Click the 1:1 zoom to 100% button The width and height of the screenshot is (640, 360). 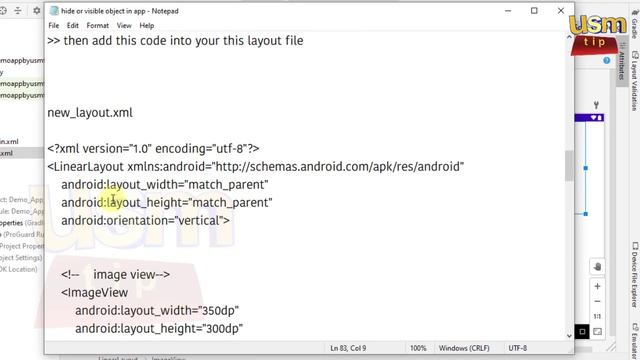coord(597,316)
